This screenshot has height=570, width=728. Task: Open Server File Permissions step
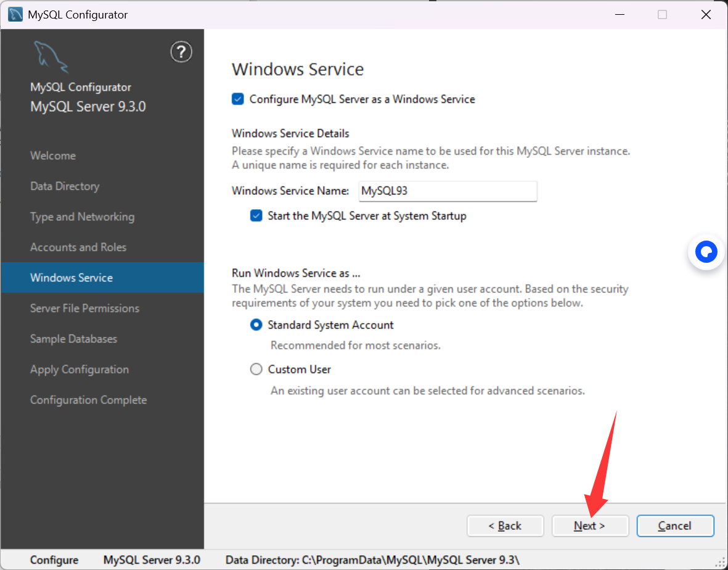[x=84, y=308]
